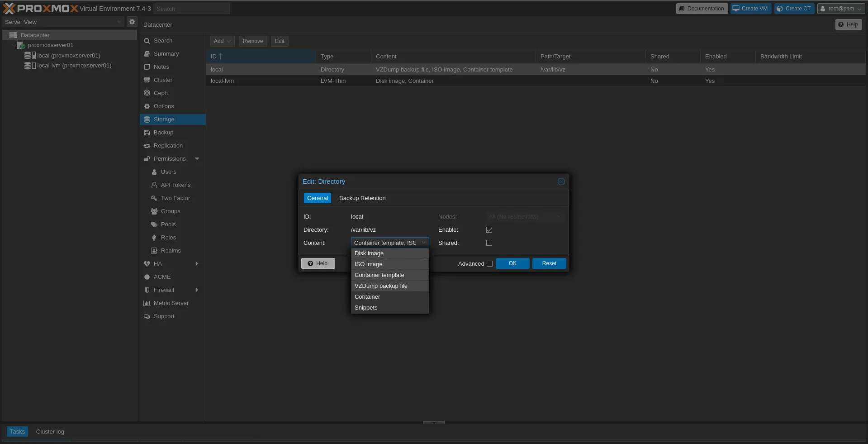Click the Reset button in dialog
The width and height of the screenshot is (868, 444).
pyautogui.click(x=549, y=263)
